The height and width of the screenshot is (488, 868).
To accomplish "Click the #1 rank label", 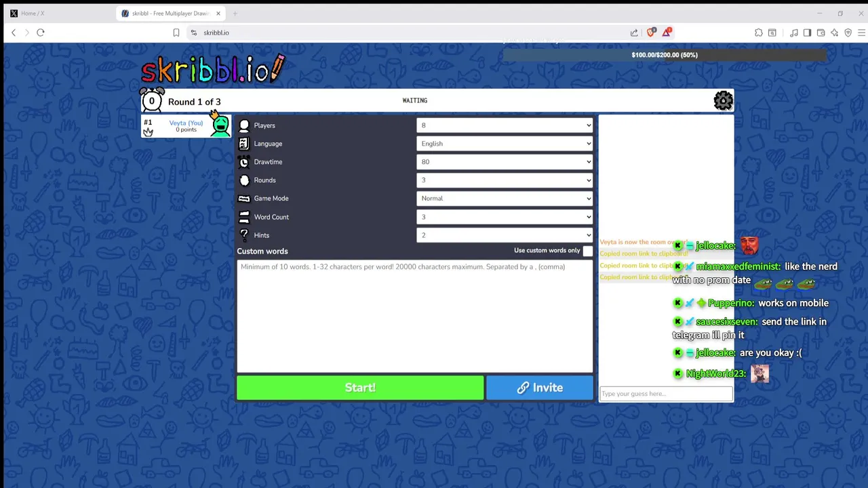I will click(x=148, y=123).
